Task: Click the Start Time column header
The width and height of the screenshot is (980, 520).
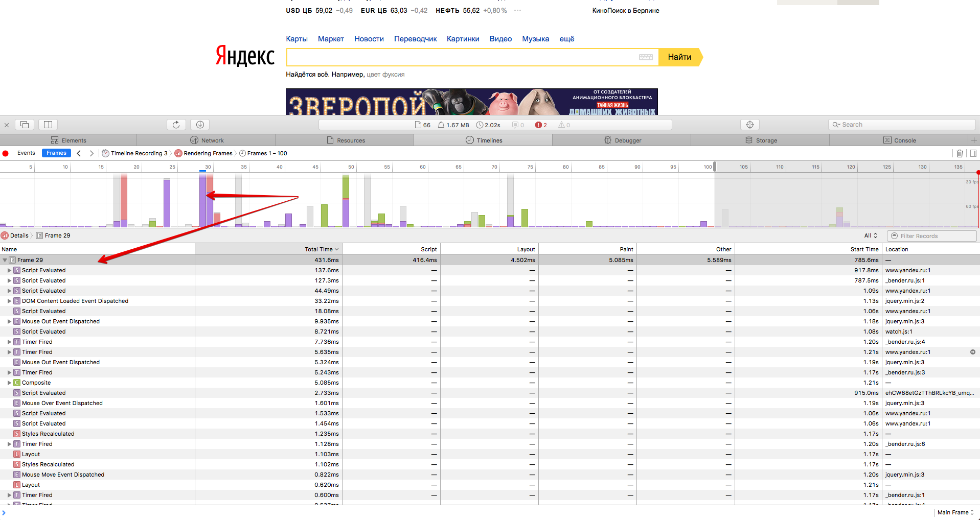Action: [x=809, y=249]
